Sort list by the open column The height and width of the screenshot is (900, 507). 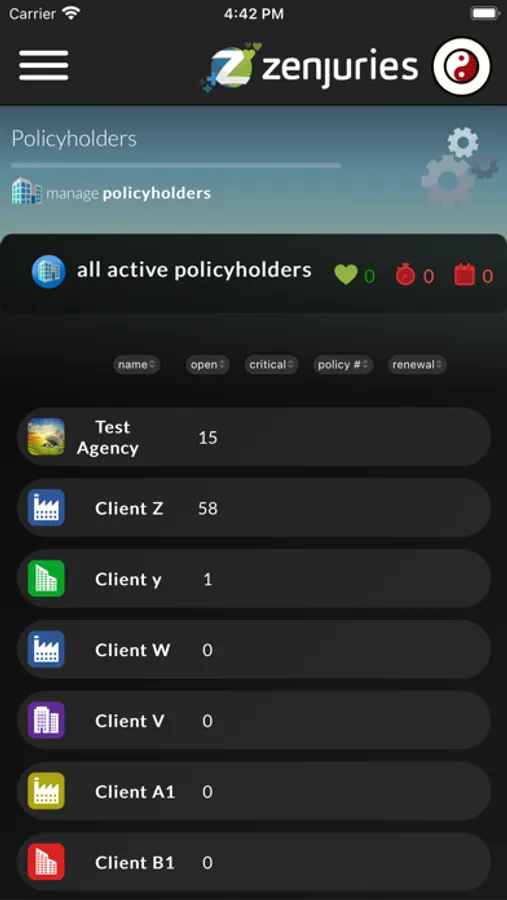click(x=207, y=364)
